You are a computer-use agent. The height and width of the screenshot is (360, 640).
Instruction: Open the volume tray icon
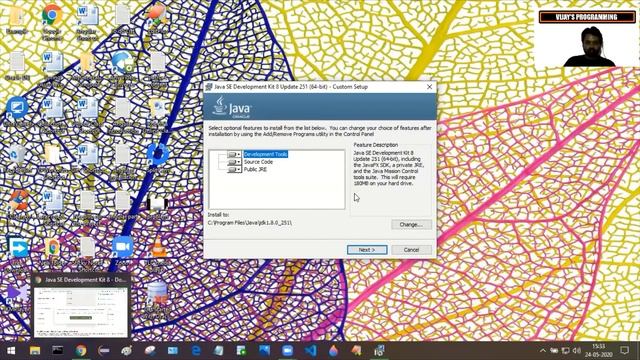click(576, 351)
